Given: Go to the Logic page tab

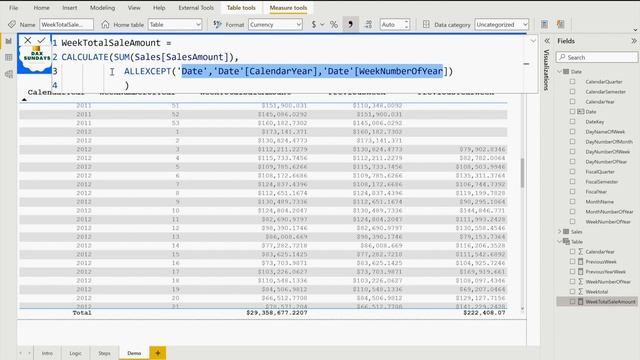Looking at the screenshot, I should coord(75,353).
